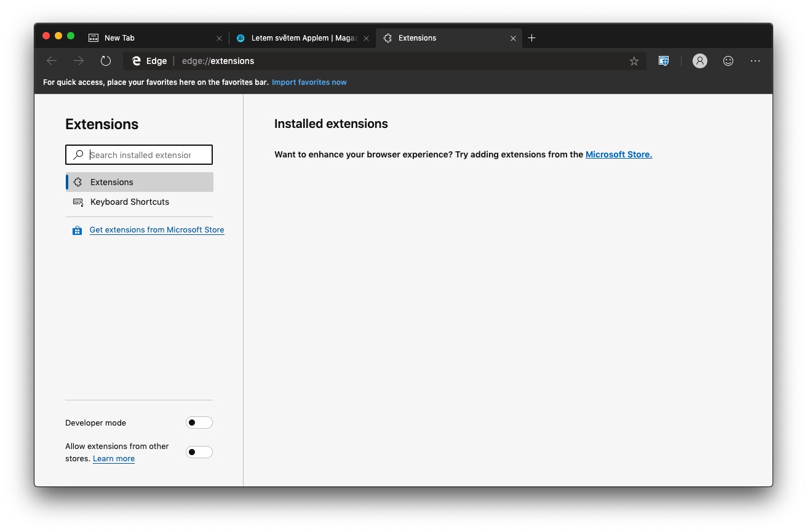This screenshot has height=532, width=807.
Task: Click the edge://extensions address bar
Action: click(x=384, y=61)
